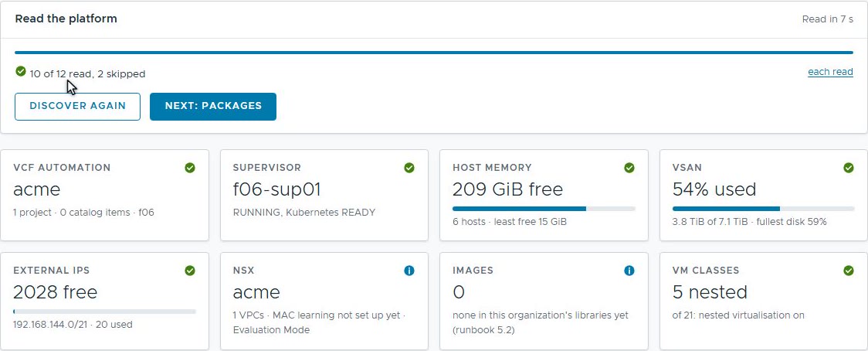Click the 'Read in 7 s' text
Image resolution: width=868 pixels, height=351 pixels.
tap(828, 19)
